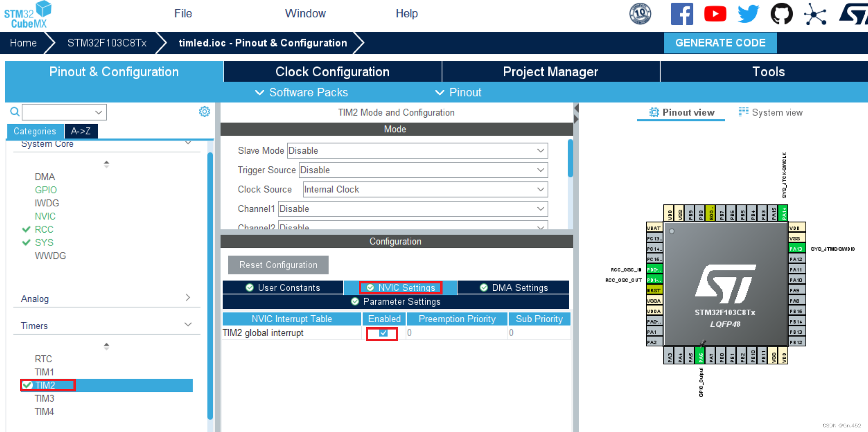Click the categories list vertical scrollbar
The height and width of the screenshot is (432, 868).
click(210, 286)
